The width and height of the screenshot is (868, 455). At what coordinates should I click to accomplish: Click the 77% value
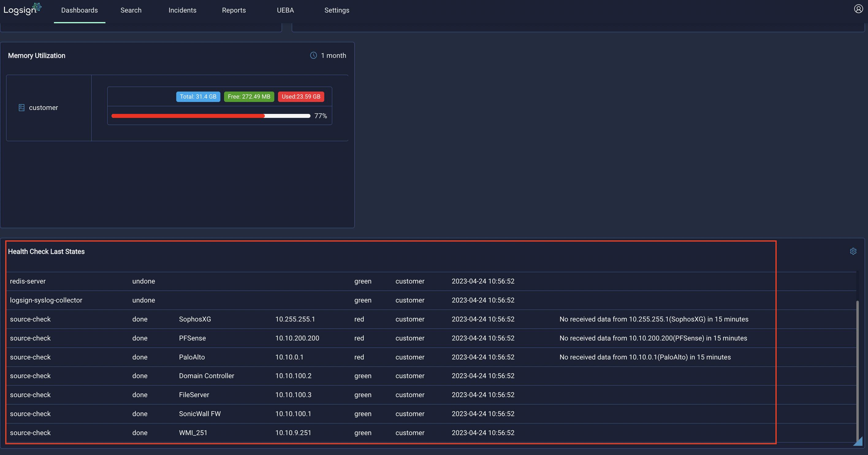(x=321, y=116)
